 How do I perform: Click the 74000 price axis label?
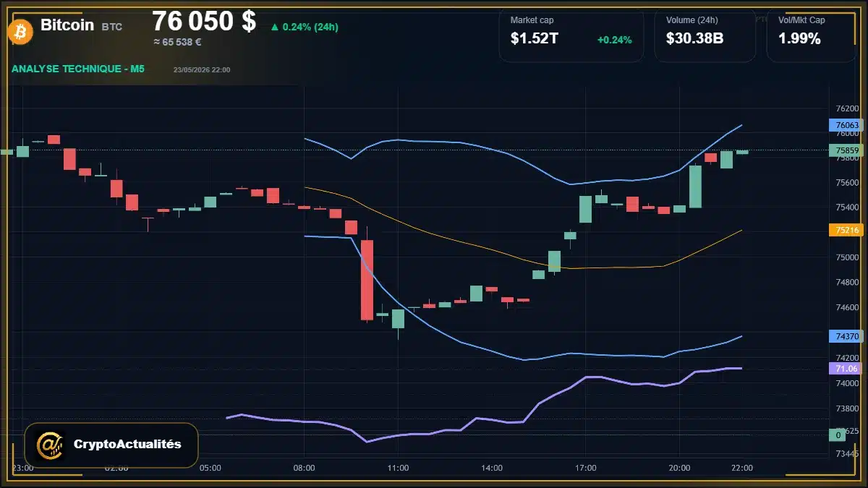(847, 382)
